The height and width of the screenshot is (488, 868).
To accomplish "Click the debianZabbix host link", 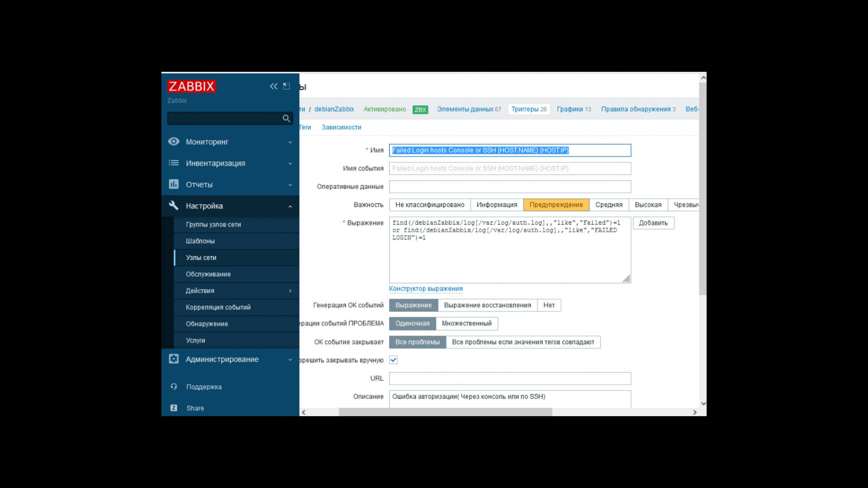I will coord(334,109).
